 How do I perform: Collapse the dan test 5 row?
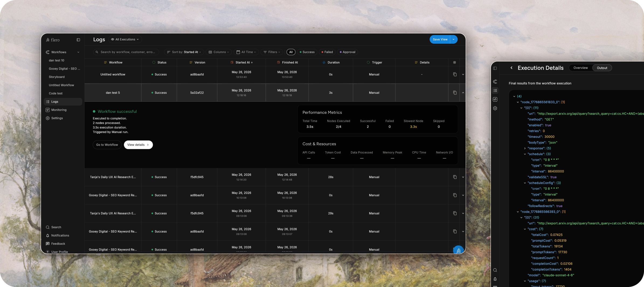tap(463, 93)
